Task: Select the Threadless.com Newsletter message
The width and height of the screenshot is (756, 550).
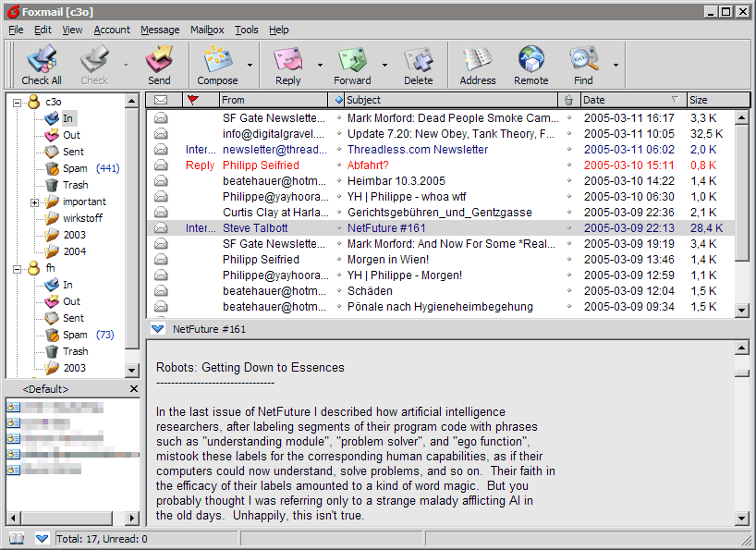Action: tap(441, 150)
